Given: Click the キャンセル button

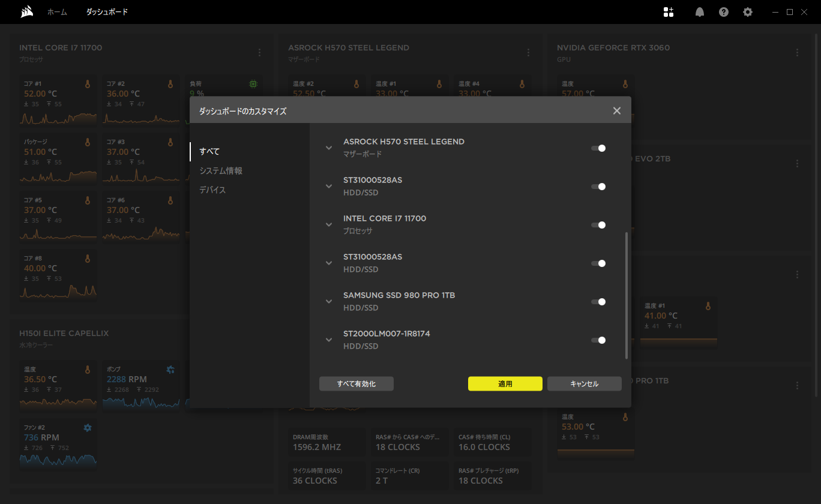Looking at the screenshot, I should (x=585, y=384).
